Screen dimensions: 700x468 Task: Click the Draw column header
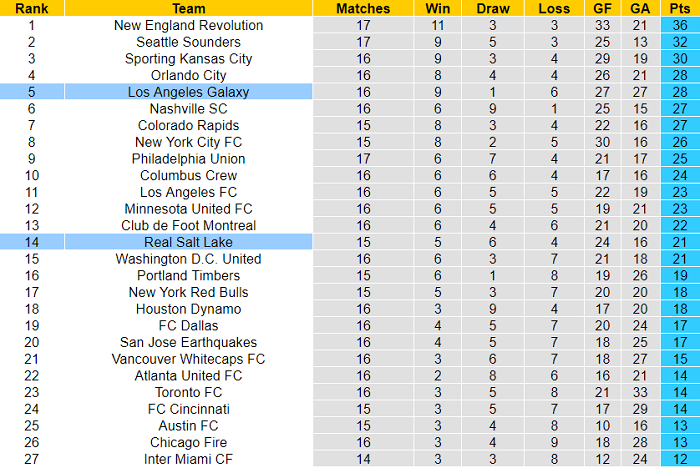(493, 8)
